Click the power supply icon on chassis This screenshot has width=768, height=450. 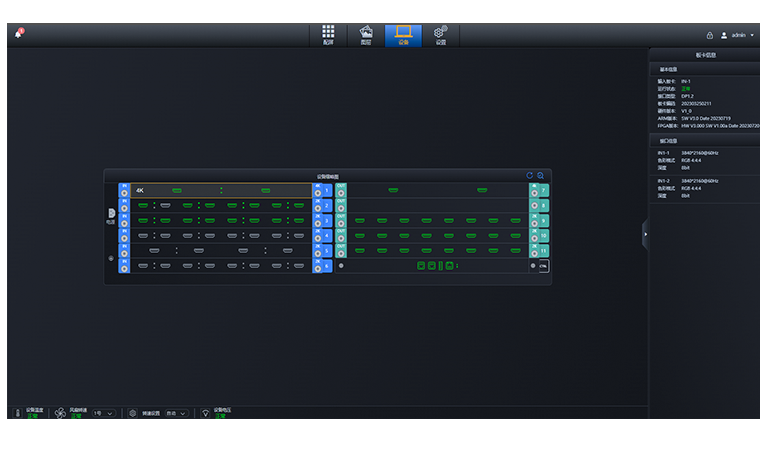click(111, 214)
